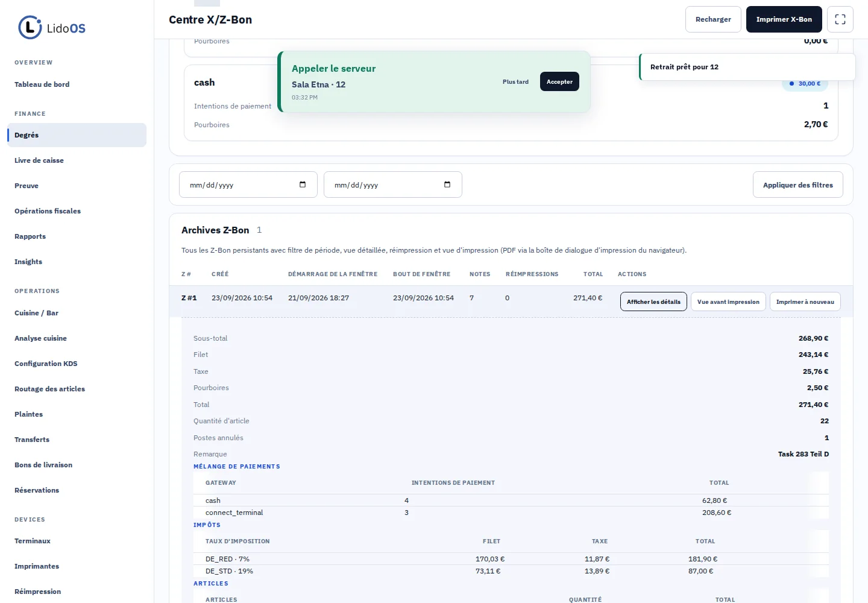
Task: Click the LidoOS logo icon
Action: (30, 28)
